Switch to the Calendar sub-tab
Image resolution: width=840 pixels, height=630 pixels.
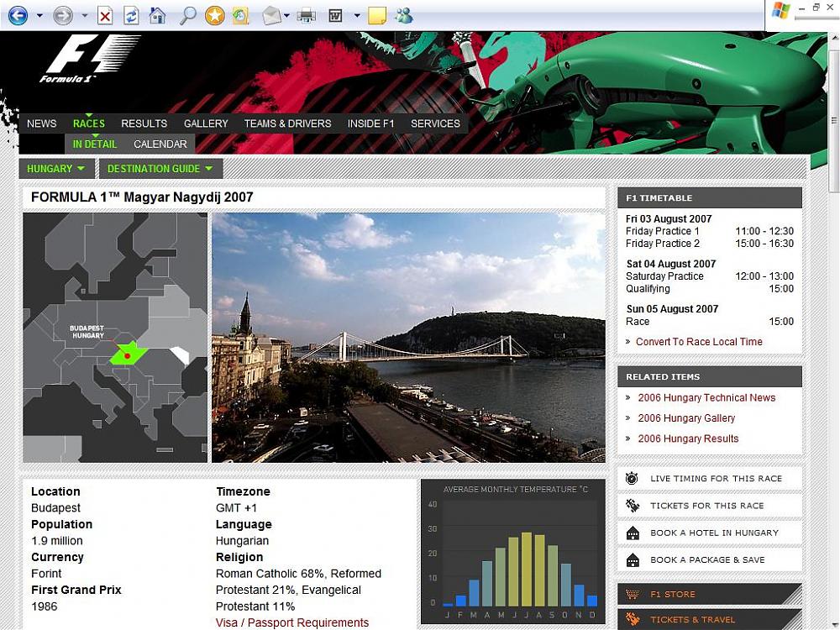pyautogui.click(x=160, y=144)
